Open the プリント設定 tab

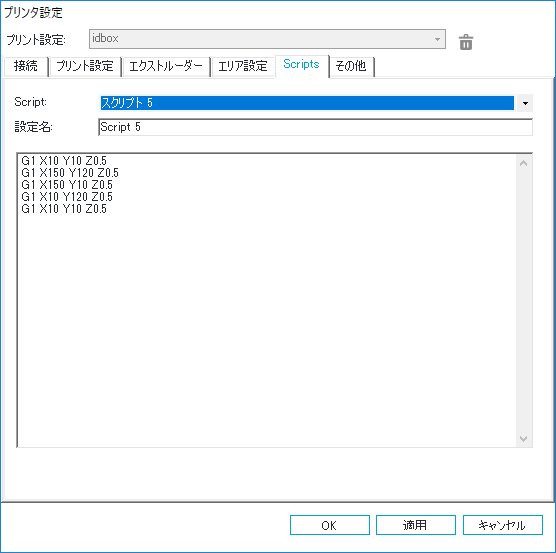tap(85, 66)
